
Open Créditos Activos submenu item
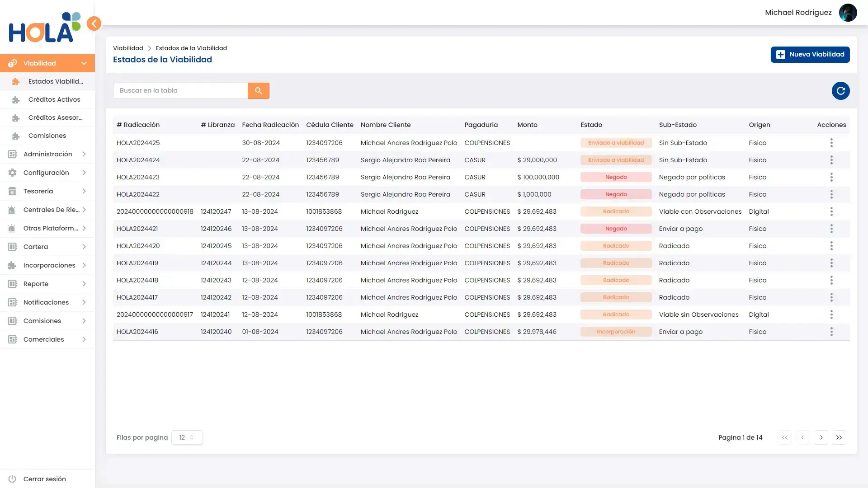47,99
